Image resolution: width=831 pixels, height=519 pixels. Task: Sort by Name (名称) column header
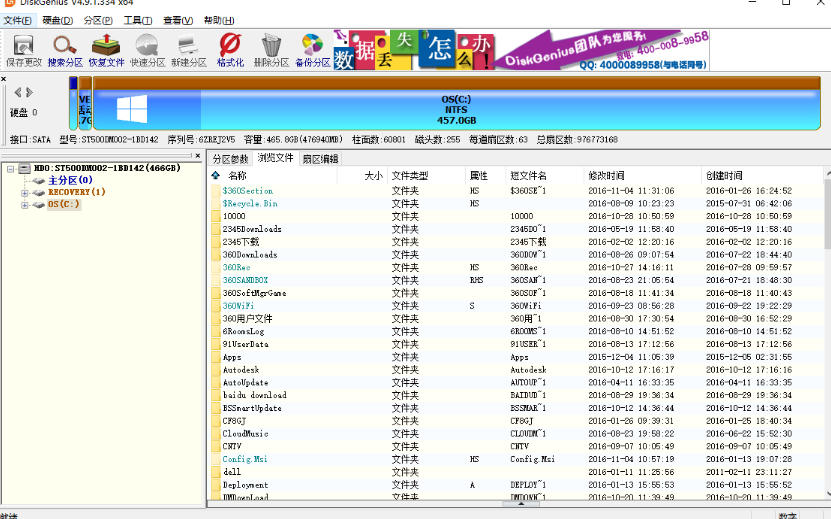(237, 175)
